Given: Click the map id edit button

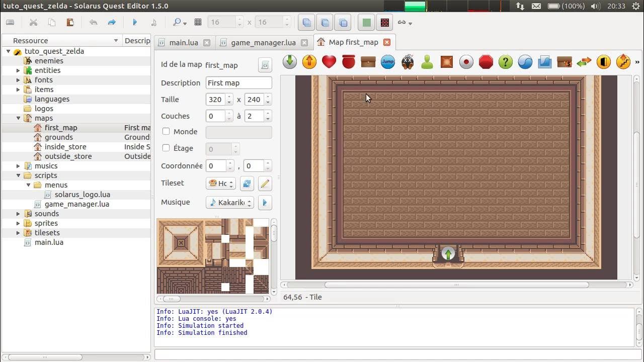Looking at the screenshot, I should (265, 65).
